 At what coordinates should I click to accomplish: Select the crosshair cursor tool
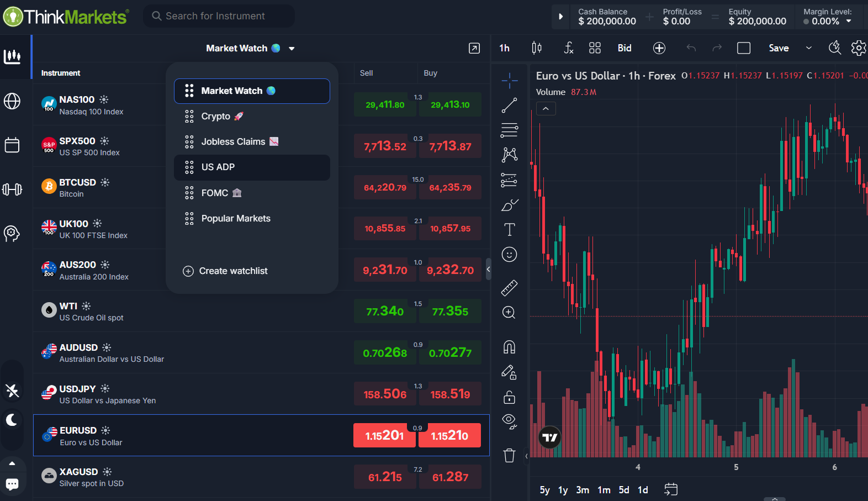pos(510,81)
